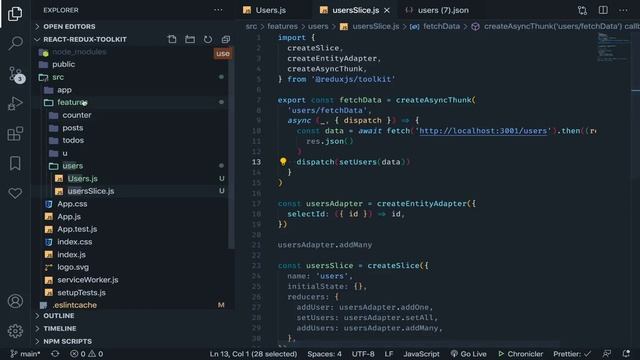This screenshot has width=640, height=360.
Task: Split the editor to the right
Action: [603, 10]
